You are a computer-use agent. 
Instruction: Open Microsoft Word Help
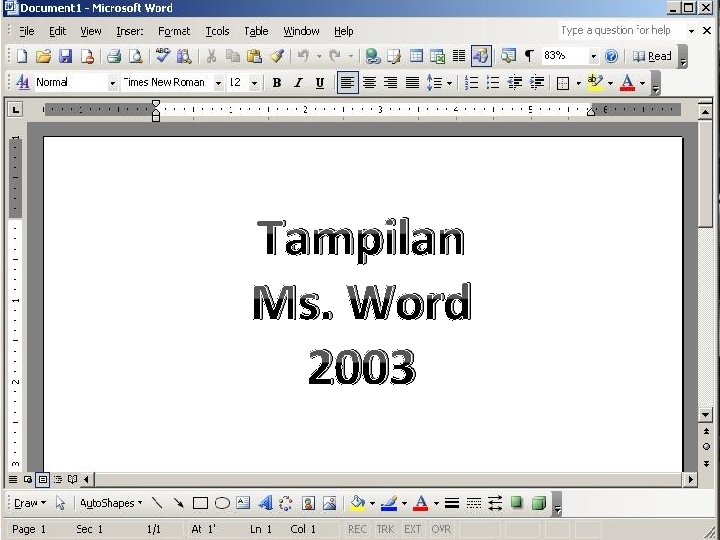click(x=611, y=56)
